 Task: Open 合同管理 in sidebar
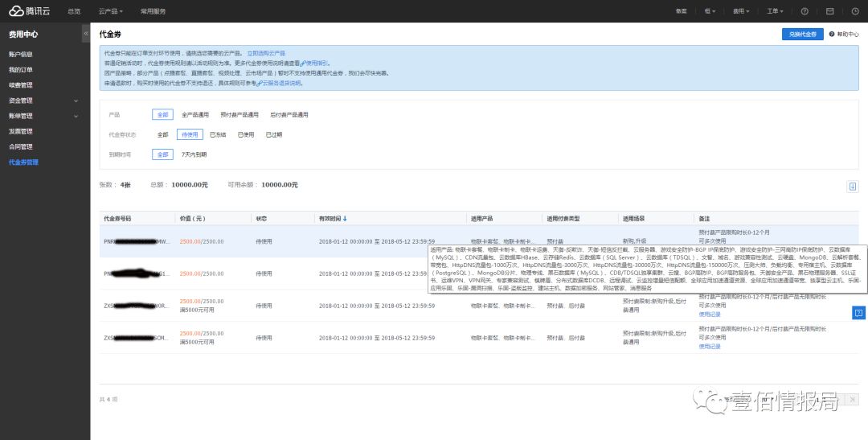pos(20,147)
